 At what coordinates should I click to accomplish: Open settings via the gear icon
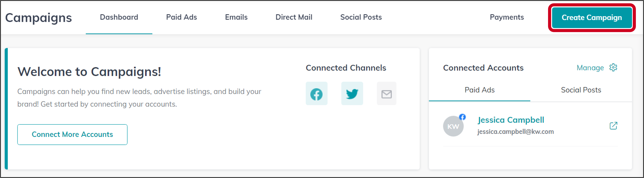[613, 68]
